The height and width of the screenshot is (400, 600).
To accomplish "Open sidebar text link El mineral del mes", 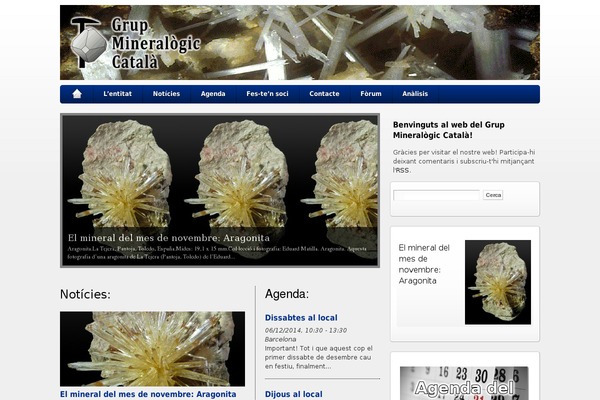I will point(424,264).
